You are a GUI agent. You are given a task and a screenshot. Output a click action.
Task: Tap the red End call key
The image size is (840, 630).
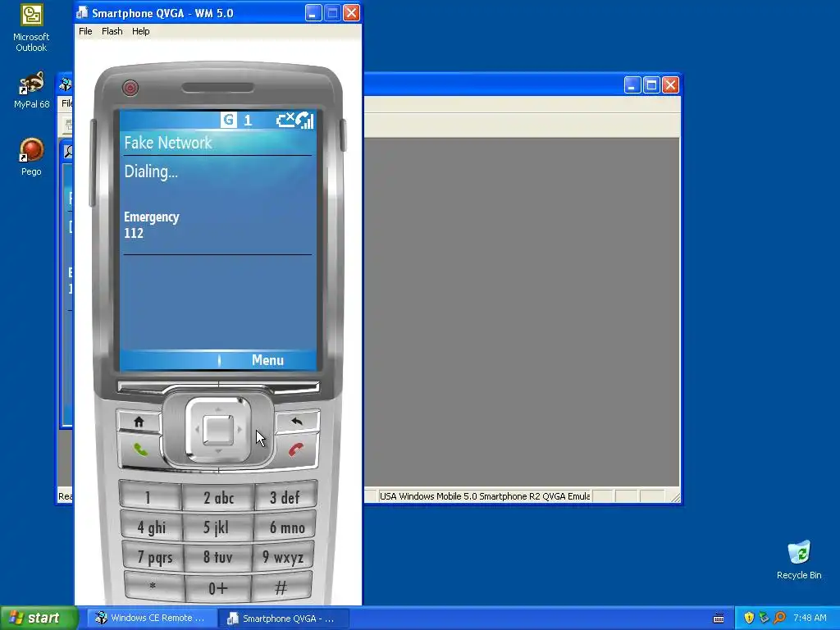[295, 450]
